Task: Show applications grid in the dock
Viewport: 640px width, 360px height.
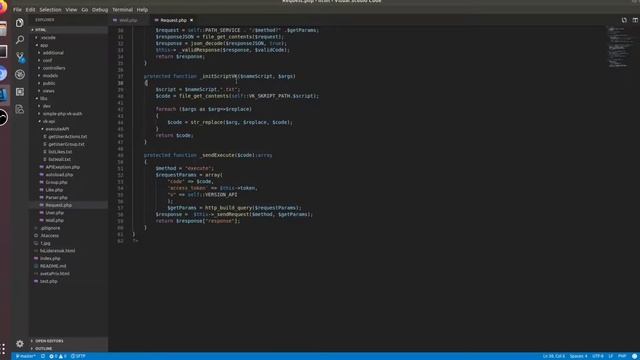Action: point(3,349)
